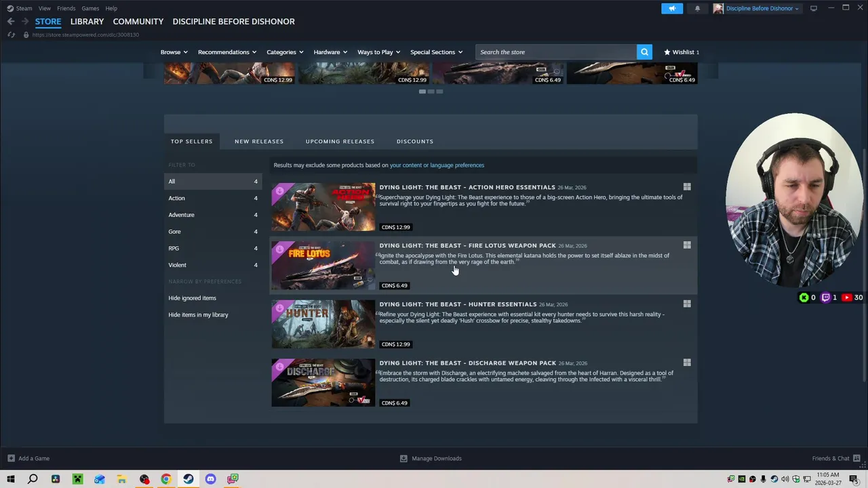Click the Windows notification center icon
Screen dimensions: 868x488
point(854,479)
